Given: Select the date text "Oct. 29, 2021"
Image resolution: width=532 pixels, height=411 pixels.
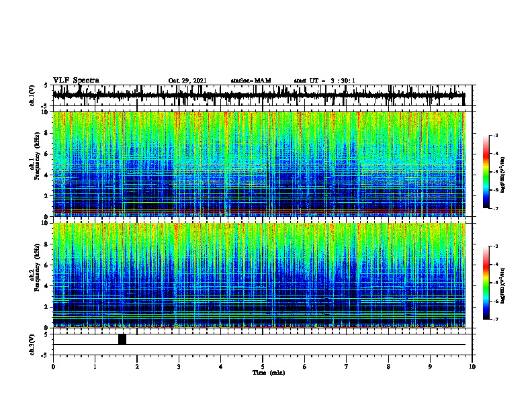Looking at the screenshot, I should point(187,81).
